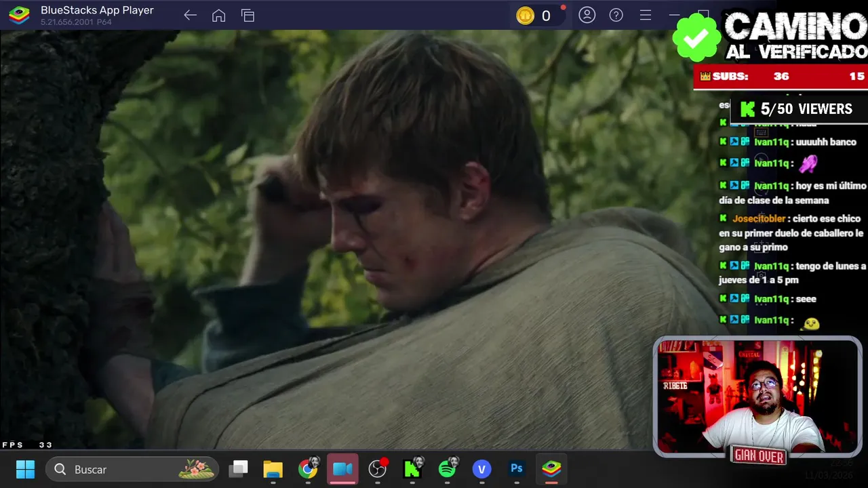868x488 pixels.
Task: Click the BlueStacks logo in title bar
Action: [19, 16]
